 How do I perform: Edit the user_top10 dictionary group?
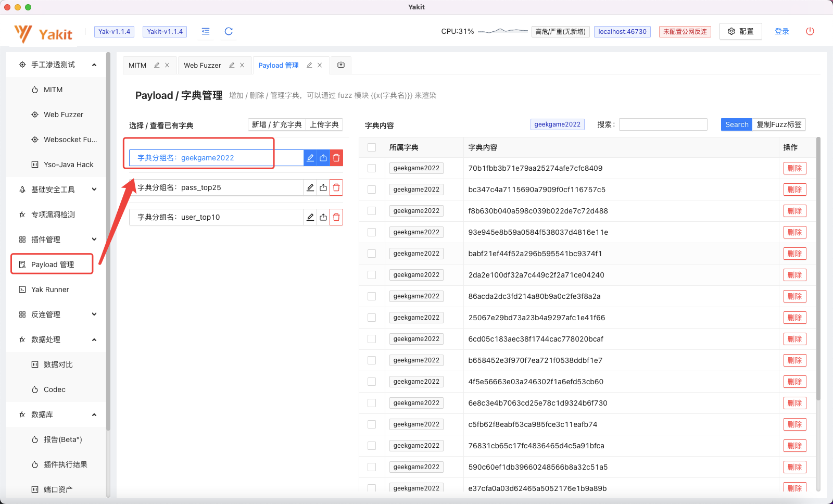tap(310, 217)
